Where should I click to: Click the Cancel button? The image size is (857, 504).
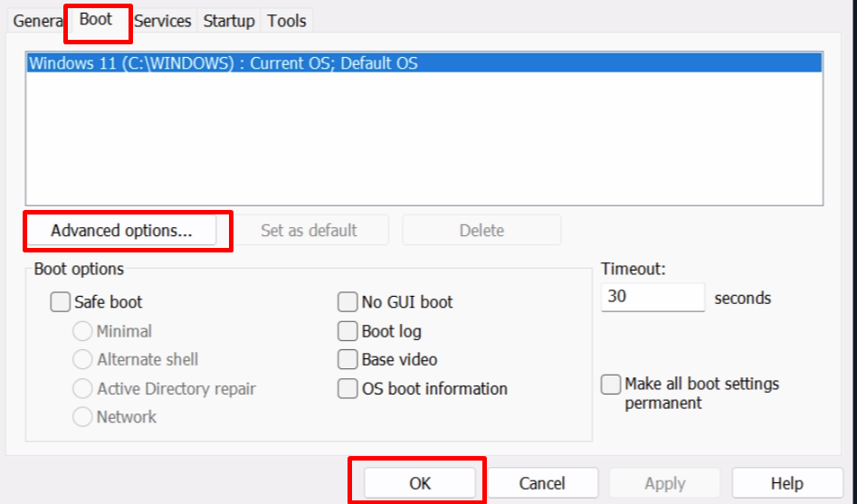[542, 483]
